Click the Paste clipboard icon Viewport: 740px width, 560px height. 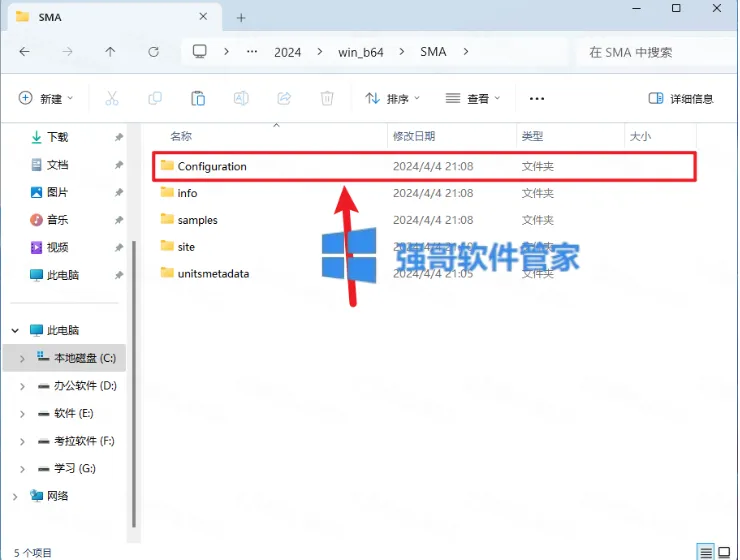[x=198, y=98]
